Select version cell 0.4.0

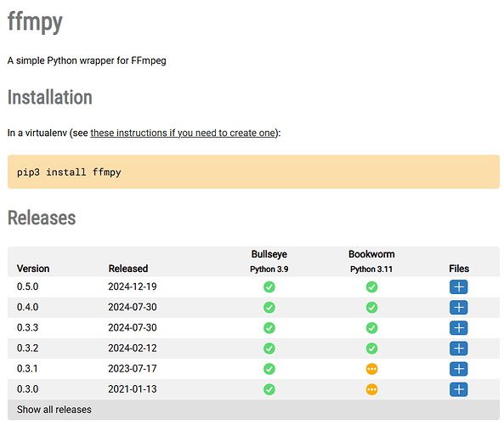click(28, 307)
